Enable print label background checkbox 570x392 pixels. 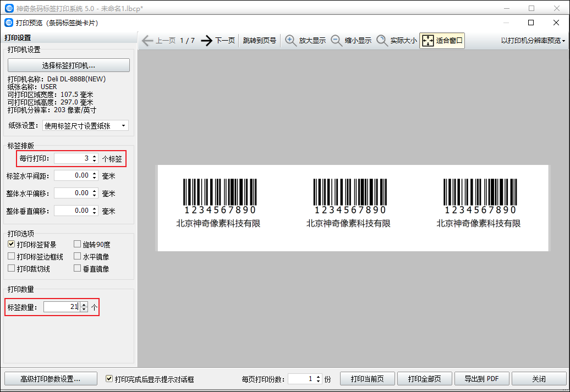[x=11, y=244]
